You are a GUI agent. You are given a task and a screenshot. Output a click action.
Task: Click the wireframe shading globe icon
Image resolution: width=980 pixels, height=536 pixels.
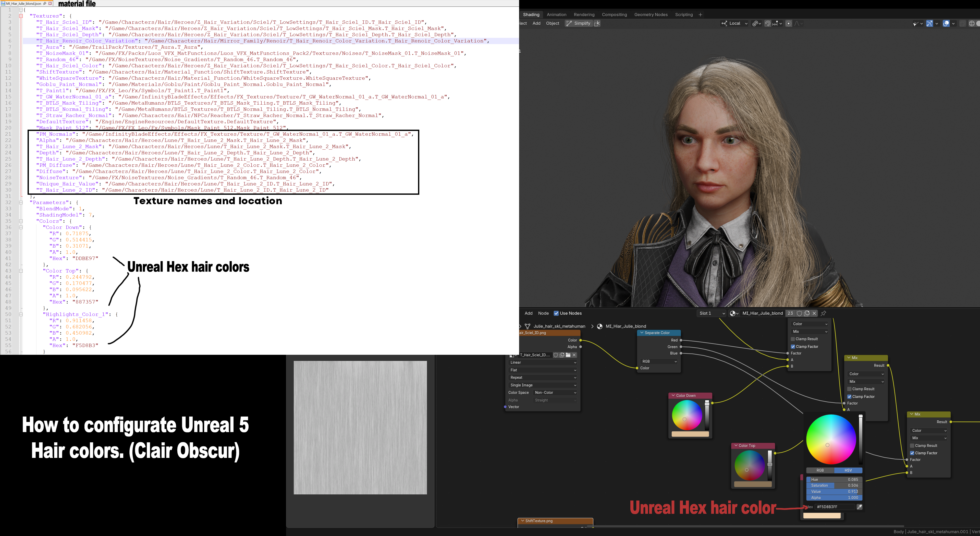972,23
